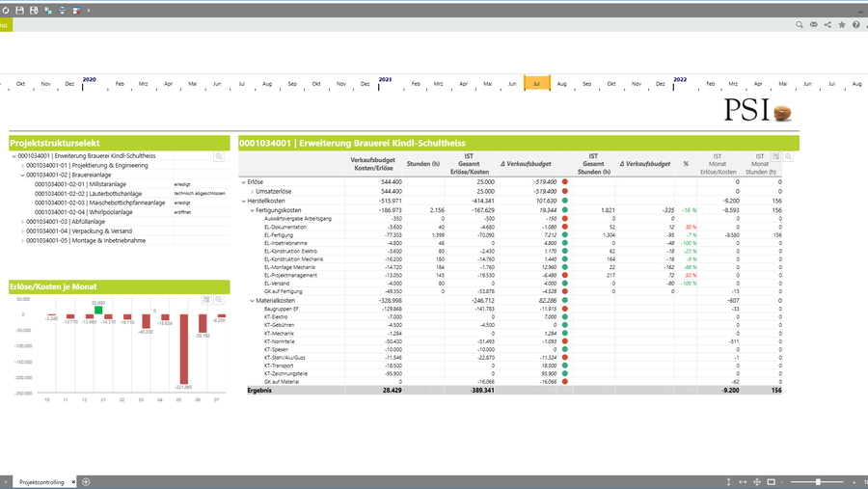
Task: Click the large red -221.865 bar in chart
Action: click(184, 349)
